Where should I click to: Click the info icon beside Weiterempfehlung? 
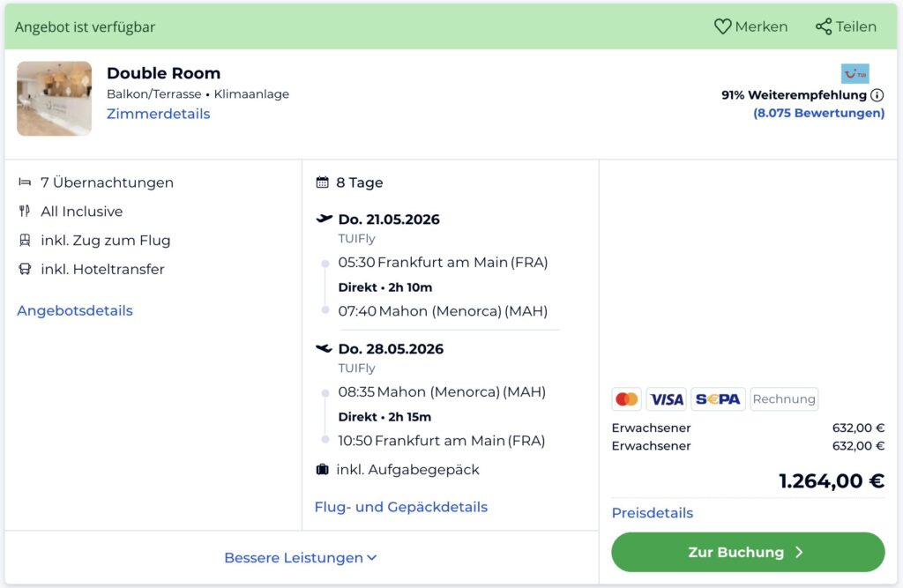click(877, 95)
